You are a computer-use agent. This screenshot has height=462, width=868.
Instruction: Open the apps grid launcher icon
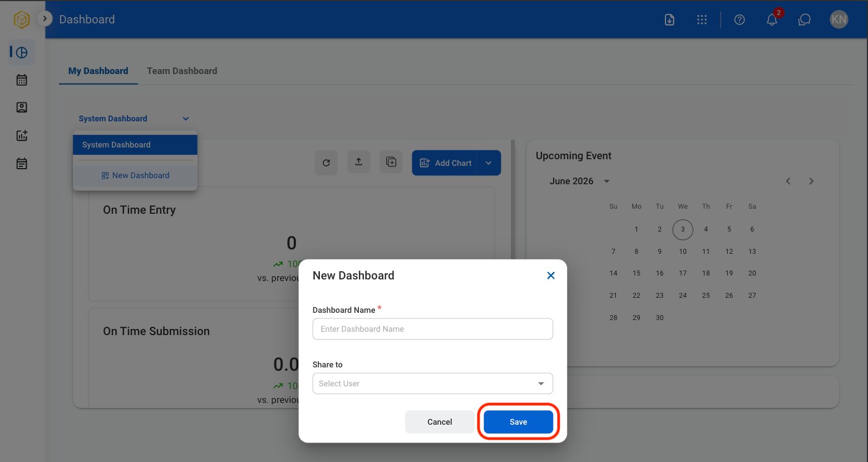tap(702, 19)
